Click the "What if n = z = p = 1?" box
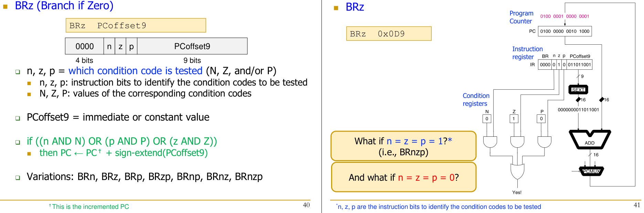Image resolution: width=644 pixels, height=213 pixels. [x=403, y=146]
